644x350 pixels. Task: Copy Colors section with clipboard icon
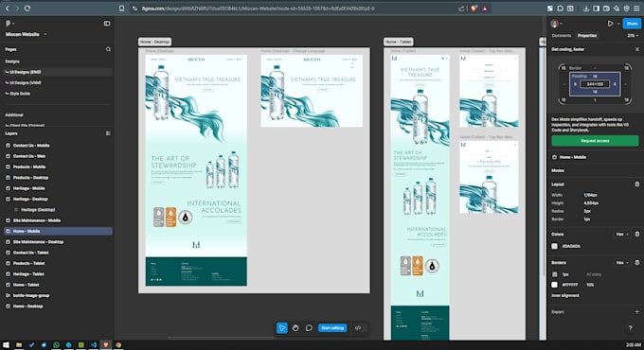[x=637, y=234]
